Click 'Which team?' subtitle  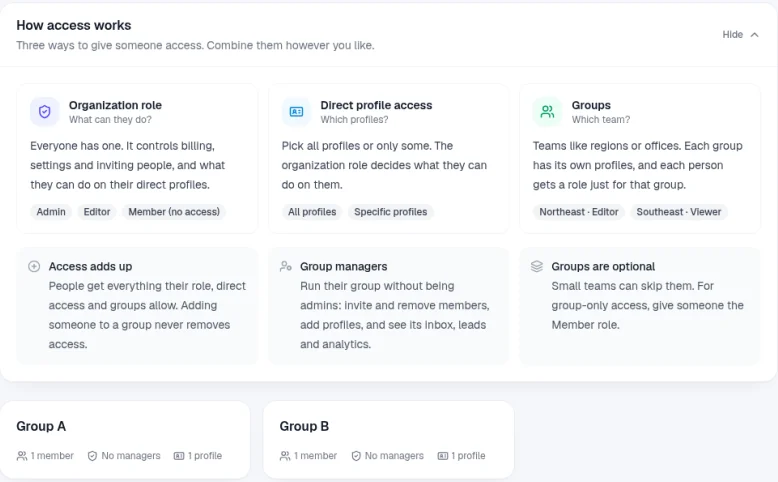pos(601,120)
